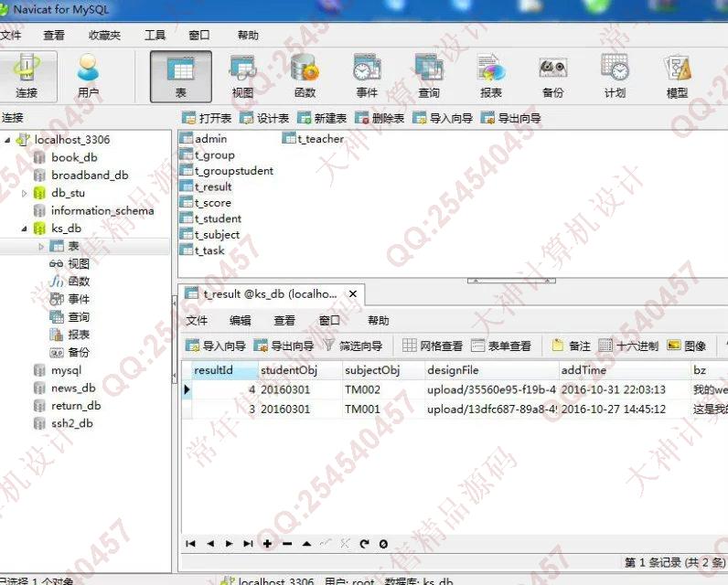
Task: Open the 函数 (Function) toolbar icon
Action: (x=305, y=76)
